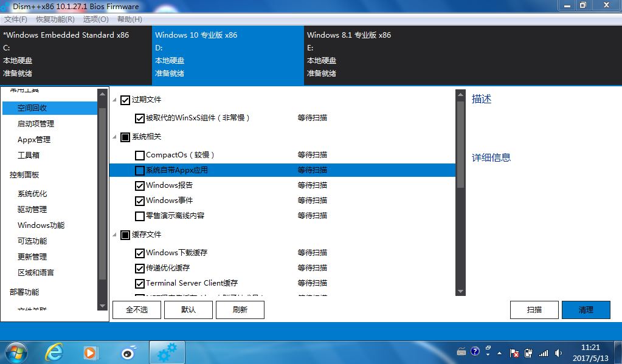
Task: Click cleanup list scrollbar up arrow
Action: [460, 95]
